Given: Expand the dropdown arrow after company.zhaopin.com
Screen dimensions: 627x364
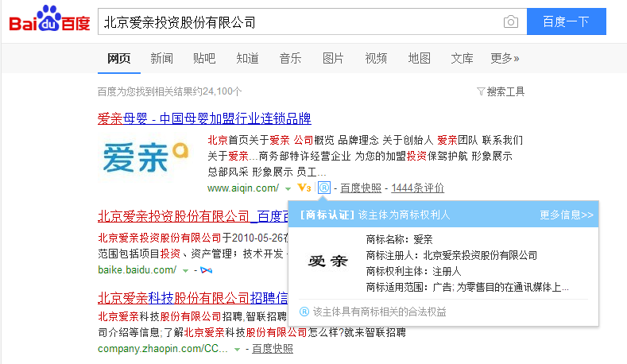Looking at the screenshot, I should click(x=237, y=350).
